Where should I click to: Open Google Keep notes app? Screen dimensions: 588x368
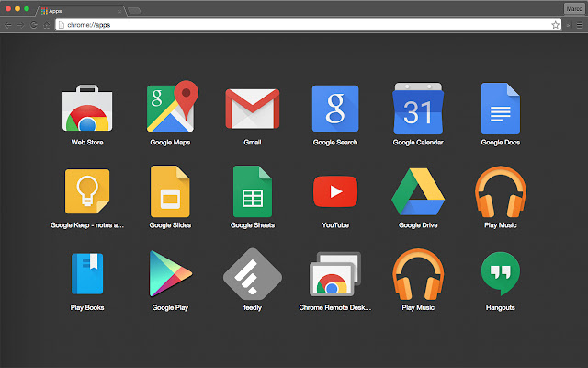tap(87, 191)
